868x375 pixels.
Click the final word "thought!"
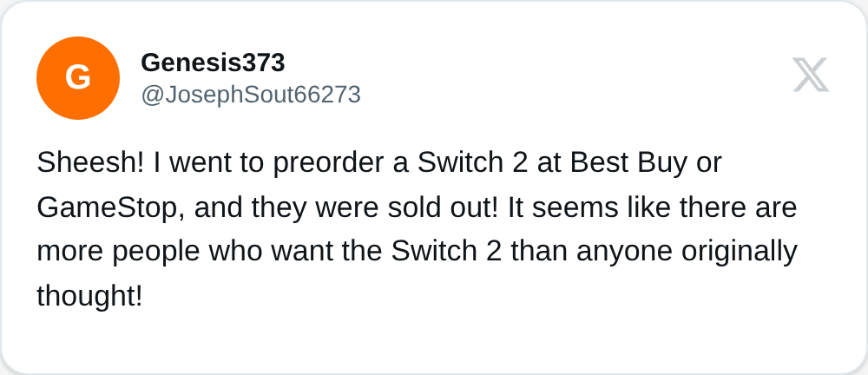[89, 296]
